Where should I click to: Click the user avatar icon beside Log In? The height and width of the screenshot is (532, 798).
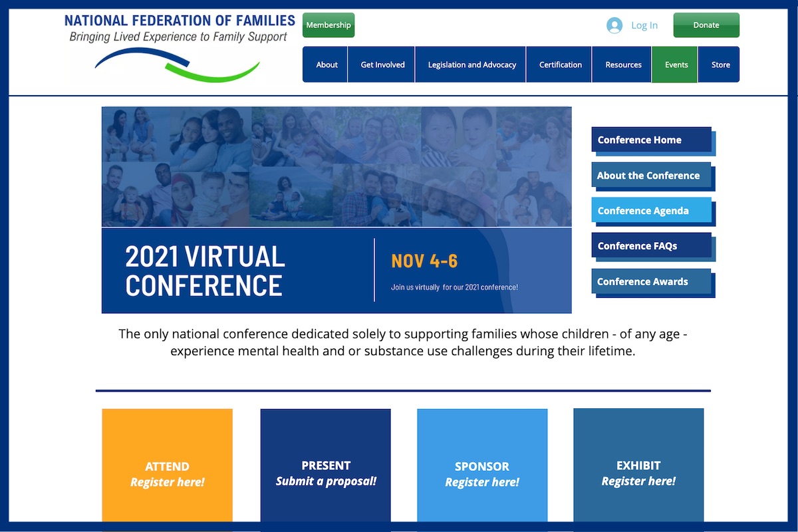coord(614,25)
